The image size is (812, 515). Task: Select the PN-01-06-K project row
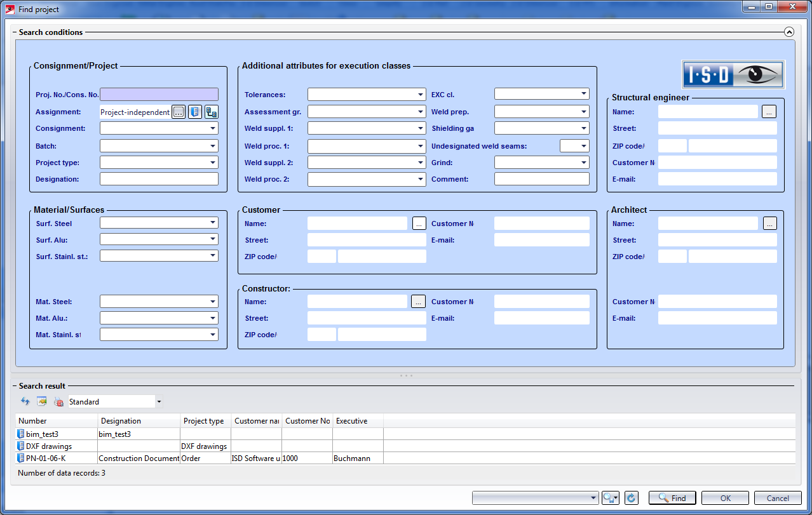tap(46, 458)
